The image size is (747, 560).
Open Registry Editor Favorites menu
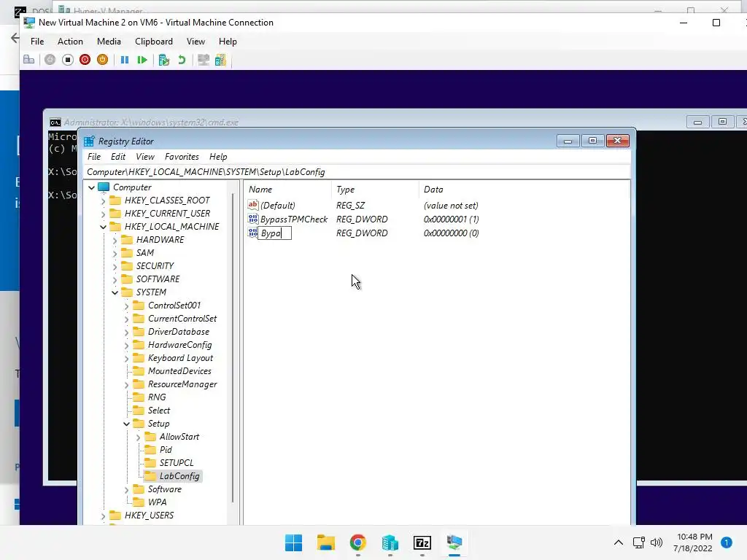tap(182, 157)
